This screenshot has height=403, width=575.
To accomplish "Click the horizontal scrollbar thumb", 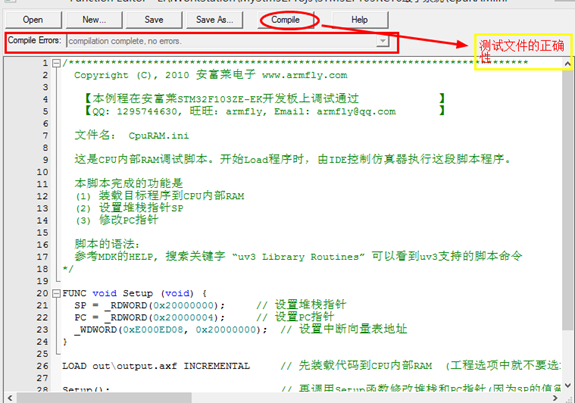I will pyautogui.click(x=104, y=398).
